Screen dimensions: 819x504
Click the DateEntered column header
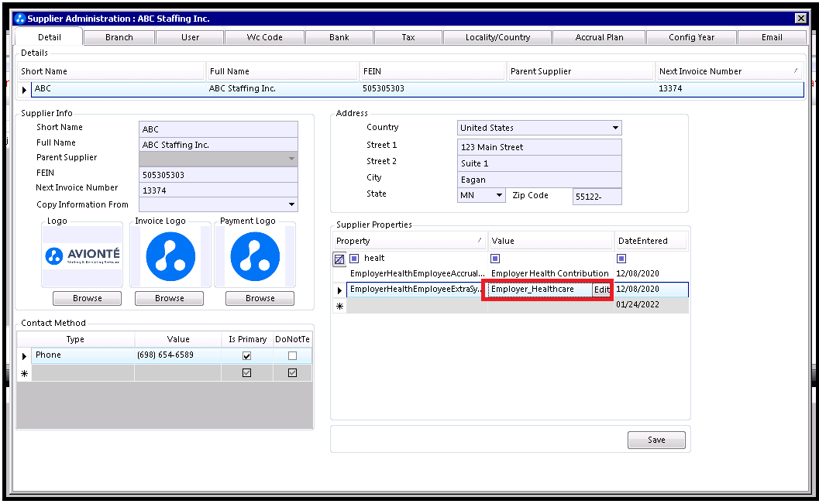coord(651,241)
